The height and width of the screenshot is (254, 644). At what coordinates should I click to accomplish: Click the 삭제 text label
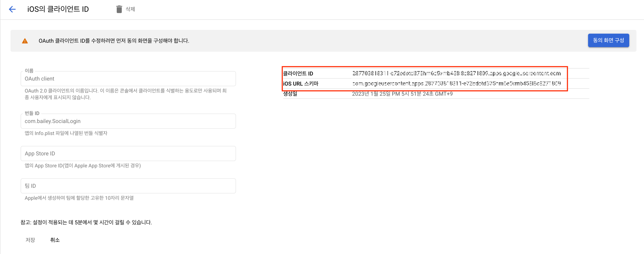(130, 9)
